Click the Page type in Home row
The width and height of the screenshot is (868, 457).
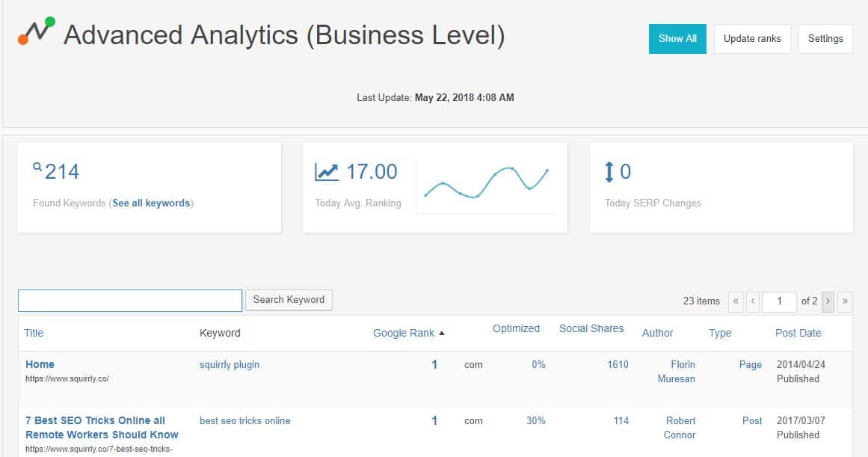pyautogui.click(x=750, y=365)
